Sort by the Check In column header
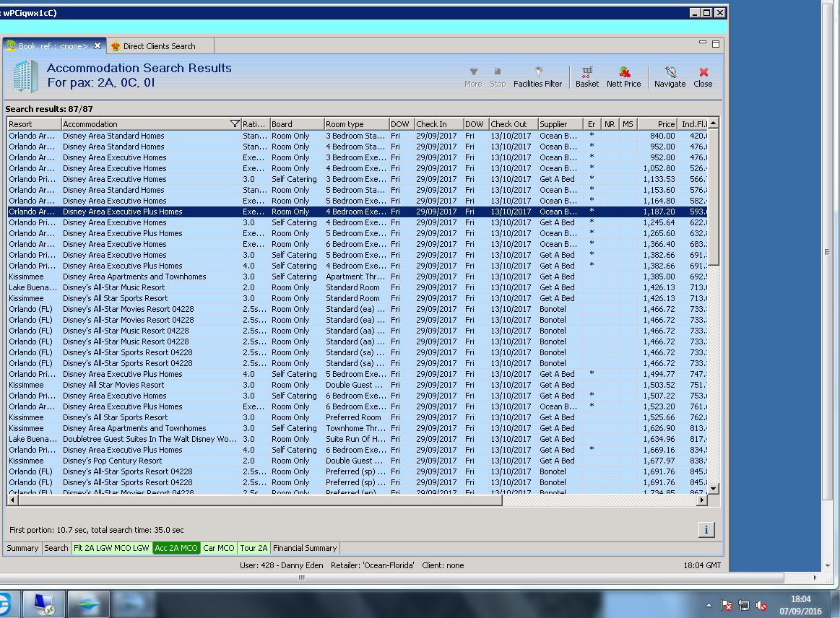 click(x=438, y=123)
